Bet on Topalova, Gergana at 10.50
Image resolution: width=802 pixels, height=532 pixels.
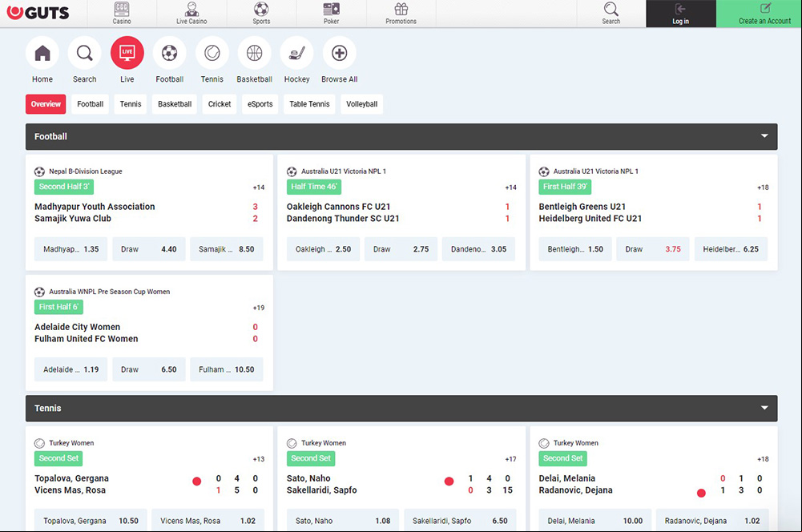[x=91, y=520]
